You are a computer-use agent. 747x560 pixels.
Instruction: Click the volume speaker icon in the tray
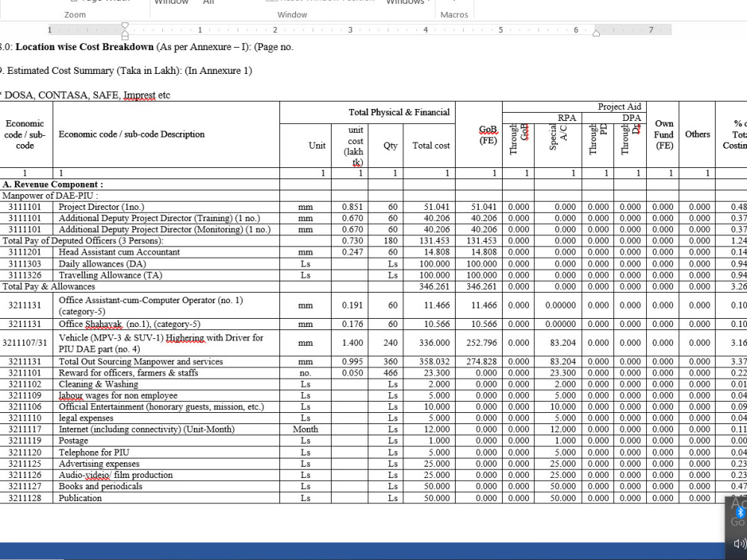(x=740, y=544)
